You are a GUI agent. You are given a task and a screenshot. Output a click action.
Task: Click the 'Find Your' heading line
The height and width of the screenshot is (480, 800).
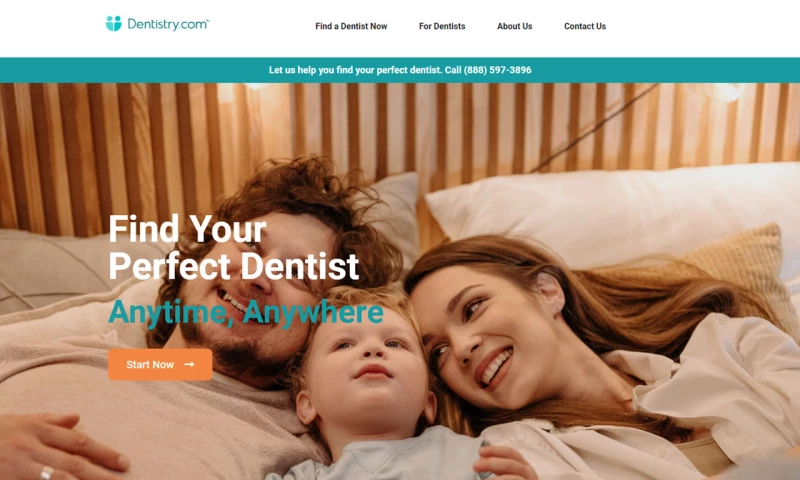pos(187,229)
